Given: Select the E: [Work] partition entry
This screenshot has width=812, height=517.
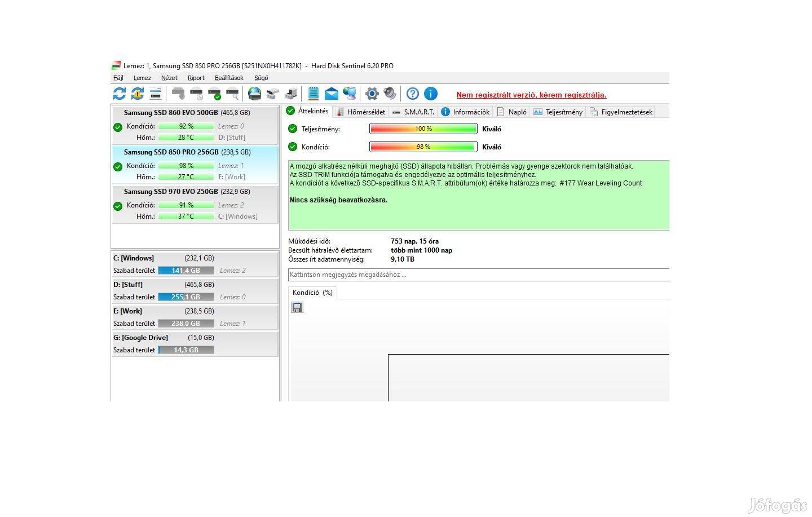Looking at the screenshot, I should 195,317.
